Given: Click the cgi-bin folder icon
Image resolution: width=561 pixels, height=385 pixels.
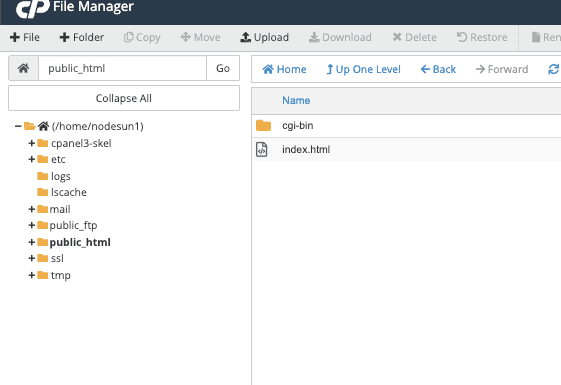Looking at the screenshot, I should click(263, 126).
